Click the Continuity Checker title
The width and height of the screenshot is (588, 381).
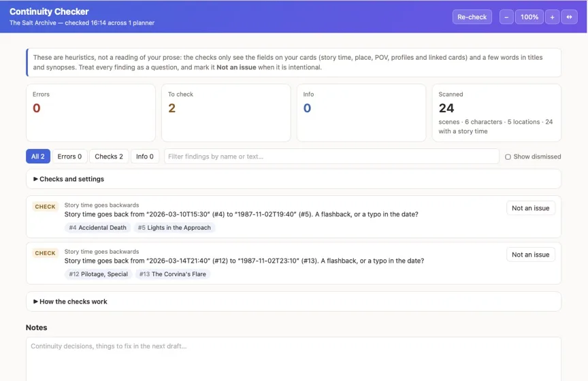[x=49, y=12]
